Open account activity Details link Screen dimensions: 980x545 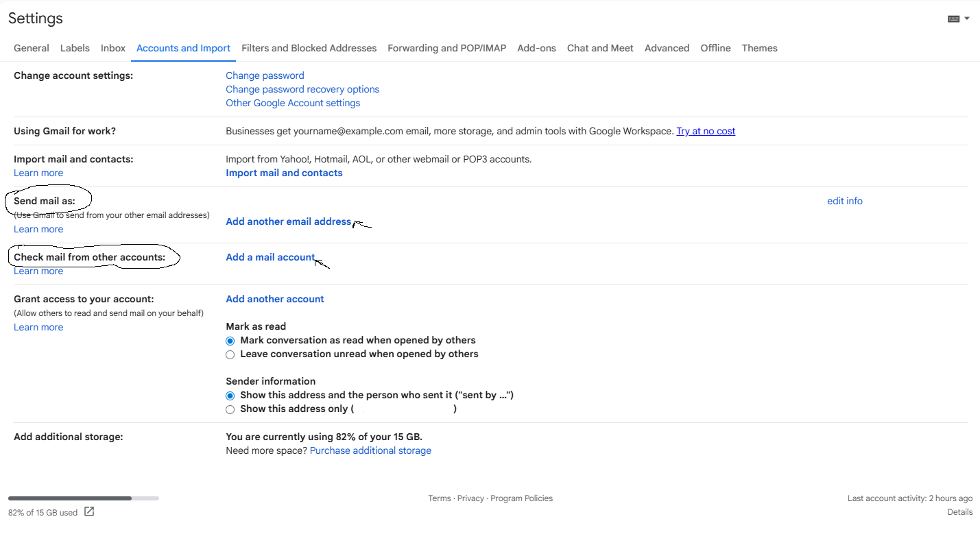click(959, 512)
